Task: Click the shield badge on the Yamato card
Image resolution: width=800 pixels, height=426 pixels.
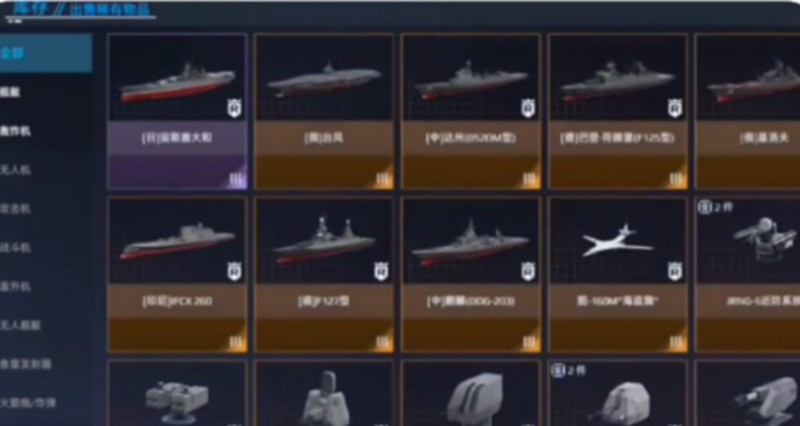Action: 234,108
